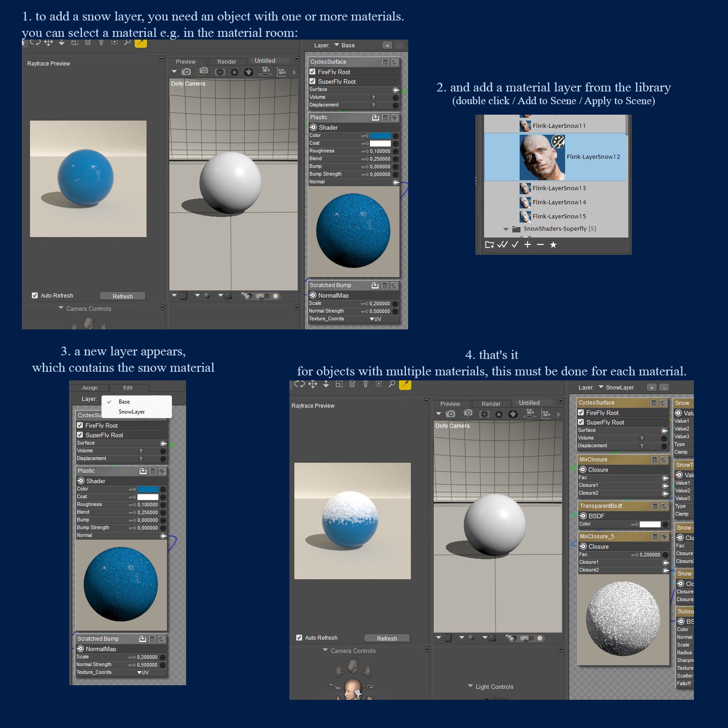Viewport: 728px width, 728px height.
Task: Click the plus add layer button beside SnowLayer
Action: [652, 388]
